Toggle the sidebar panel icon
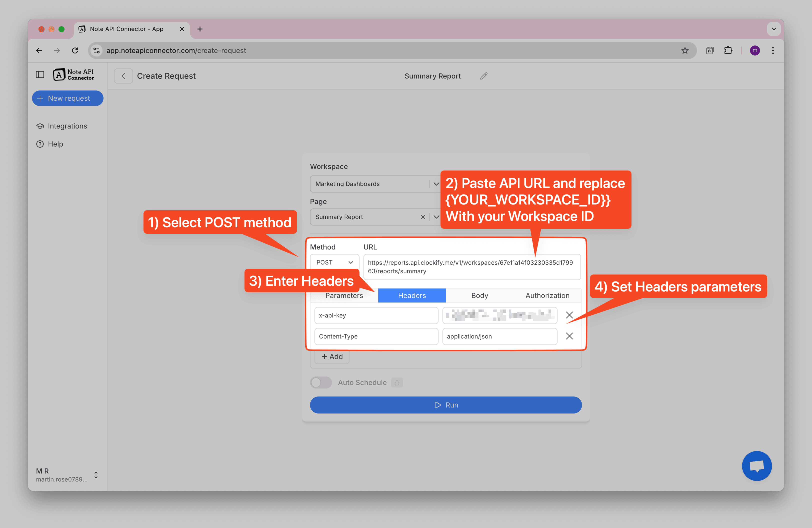This screenshot has width=812, height=528. click(x=40, y=75)
